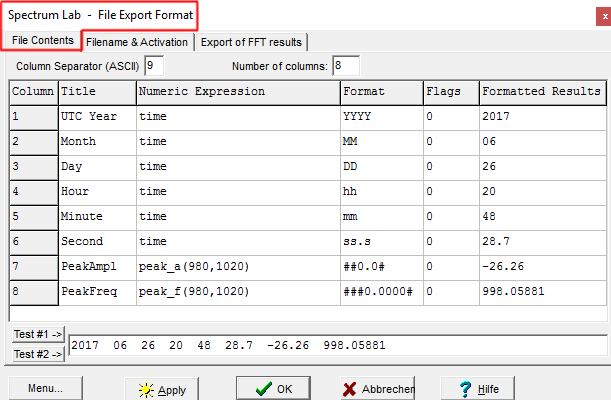Select the PeakAmpl title cell
Screen dimensions: 611x400
click(97, 266)
